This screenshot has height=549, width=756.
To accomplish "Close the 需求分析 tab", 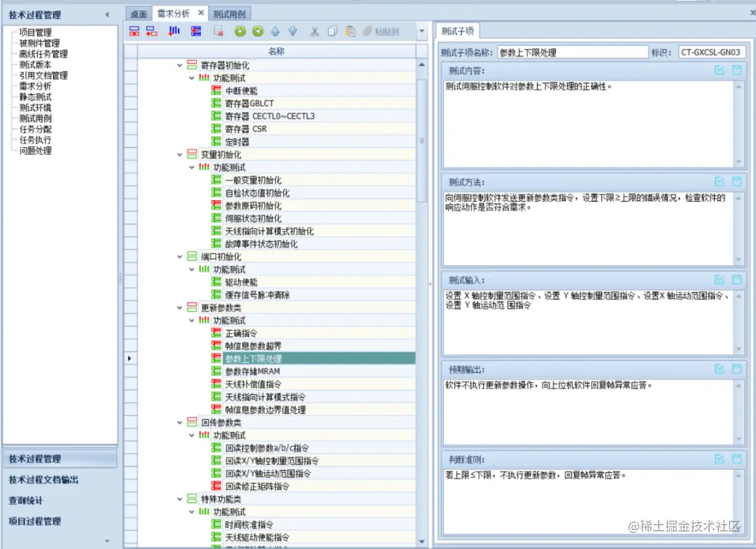I will (201, 13).
